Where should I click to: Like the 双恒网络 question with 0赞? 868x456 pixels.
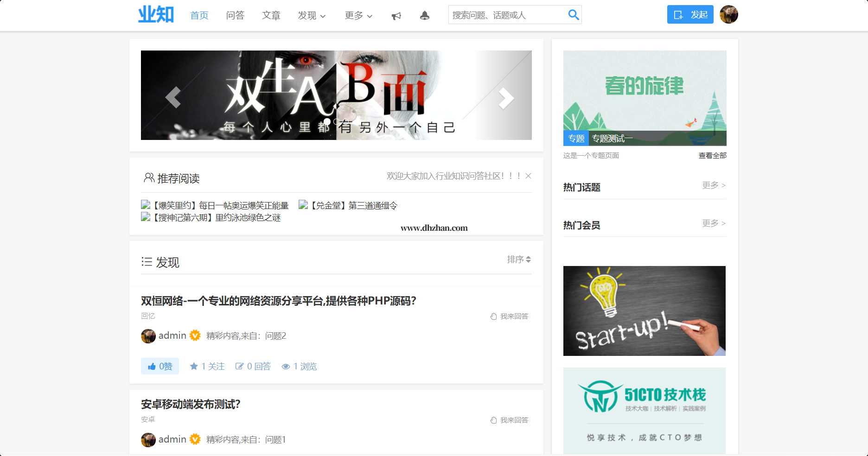[160, 366]
